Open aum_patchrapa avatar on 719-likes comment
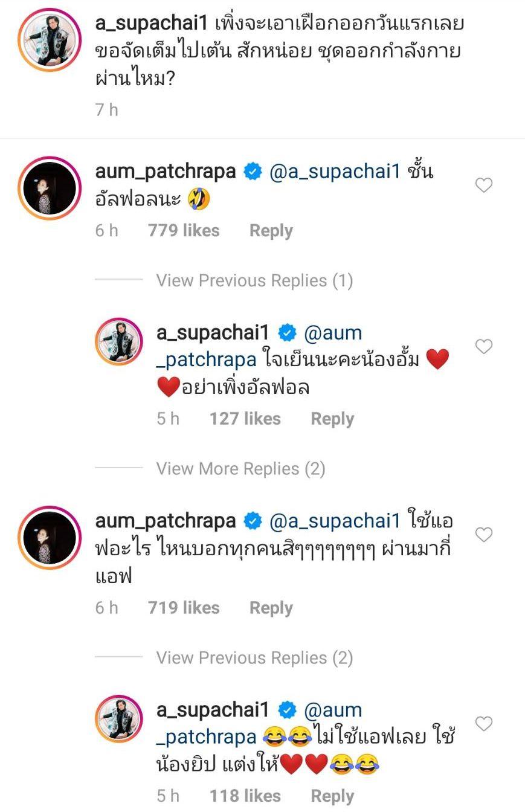This screenshot has width=525, height=812. (50, 536)
